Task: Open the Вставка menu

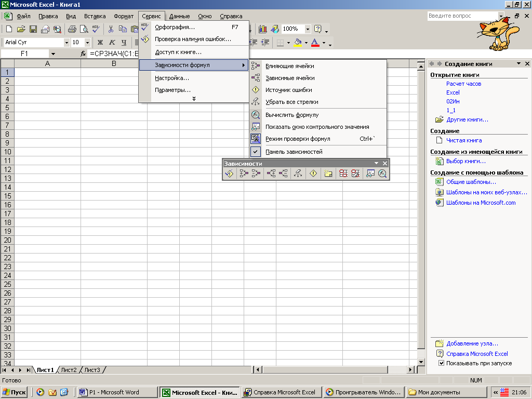Action: point(95,16)
